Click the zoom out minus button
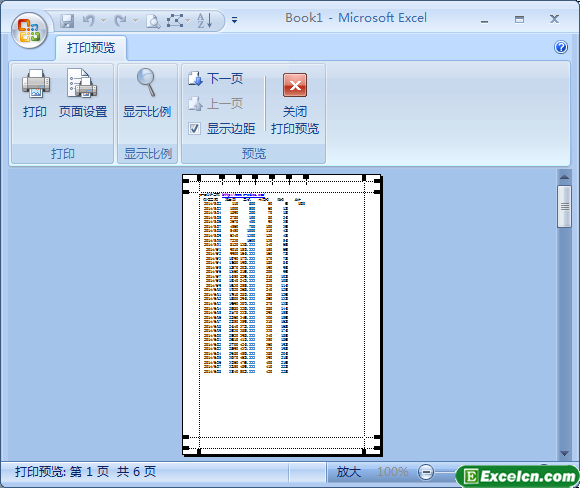The image size is (580, 488). click(x=426, y=472)
